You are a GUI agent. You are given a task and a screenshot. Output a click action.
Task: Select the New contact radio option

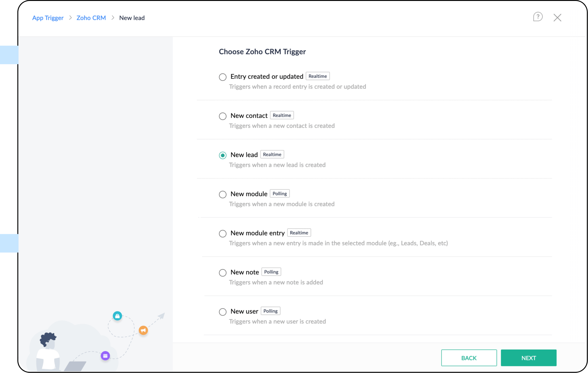pyautogui.click(x=222, y=116)
